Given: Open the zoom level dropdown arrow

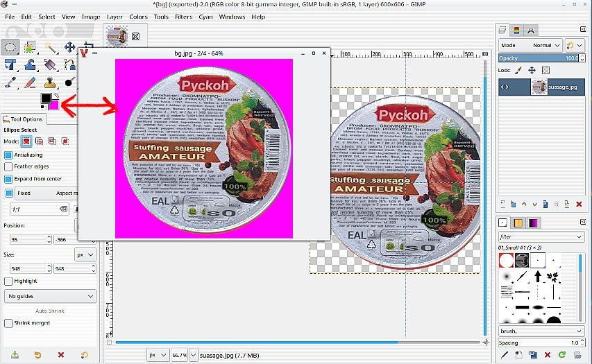Looking at the screenshot, I should pyautogui.click(x=194, y=355).
